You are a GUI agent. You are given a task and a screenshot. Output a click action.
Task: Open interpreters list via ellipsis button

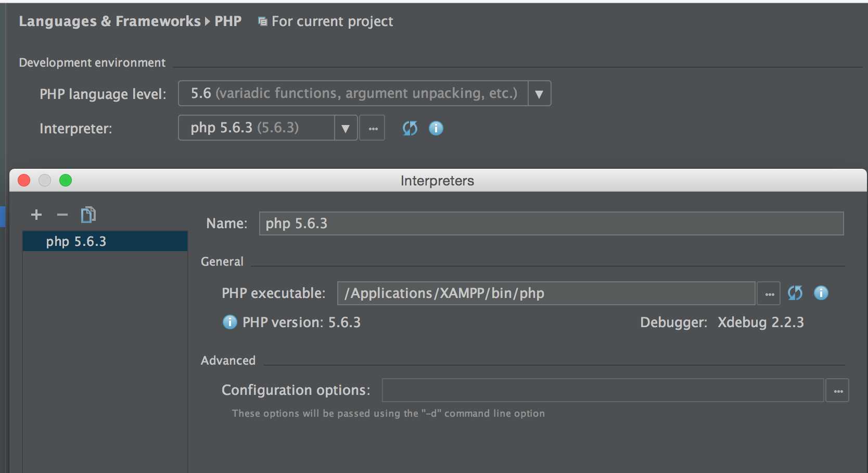click(373, 128)
